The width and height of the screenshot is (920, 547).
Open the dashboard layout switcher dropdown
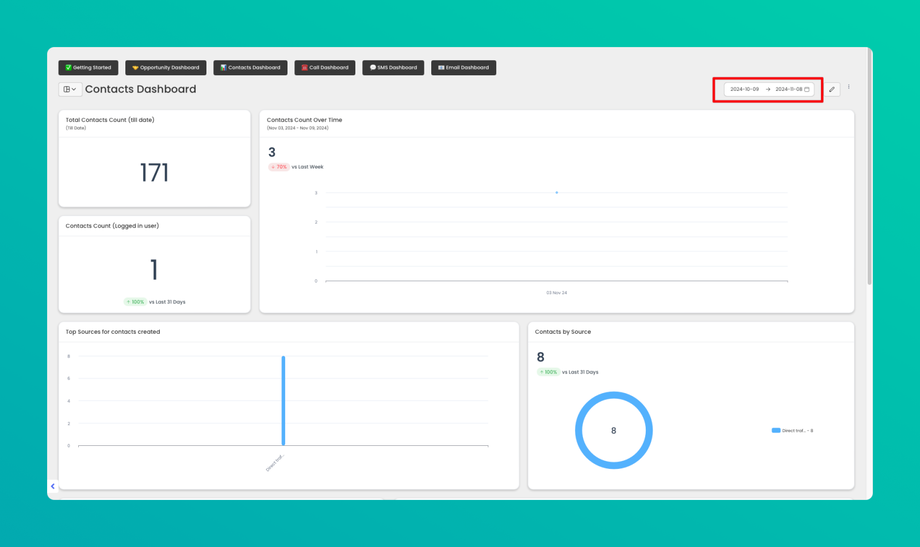point(69,89)
